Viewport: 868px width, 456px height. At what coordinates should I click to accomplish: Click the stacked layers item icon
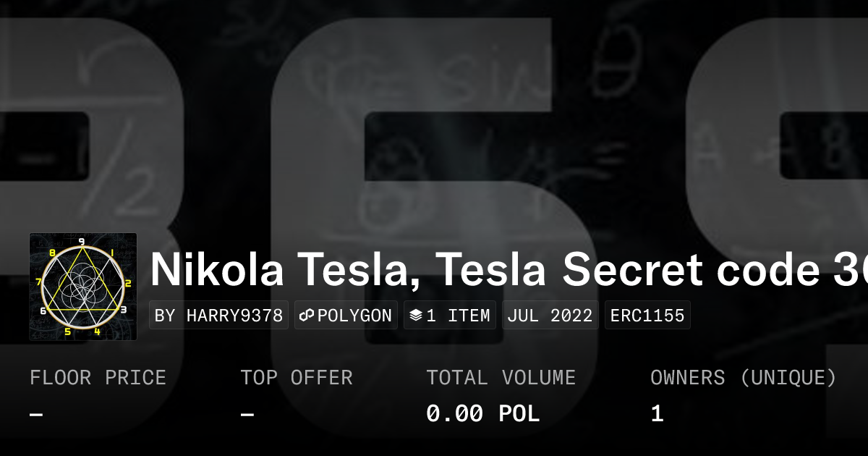click(x=416, y=316)
